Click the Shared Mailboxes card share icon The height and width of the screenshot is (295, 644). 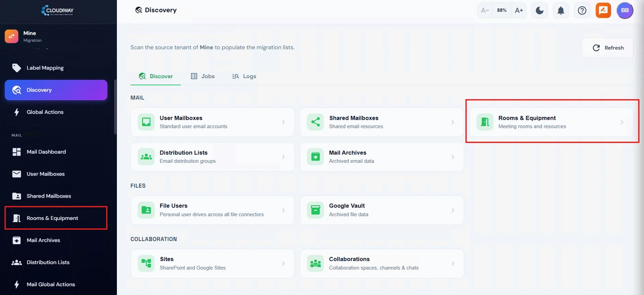(x=316, y=122)
